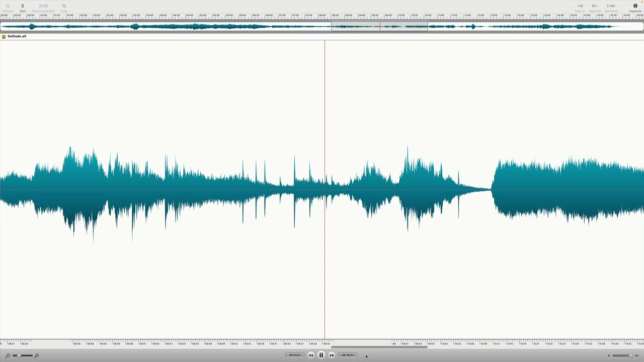Click the 05:00 mark on top ruler
Viewport: 644px width, 362px height.
pyautogui.click(x=203, y=15)
